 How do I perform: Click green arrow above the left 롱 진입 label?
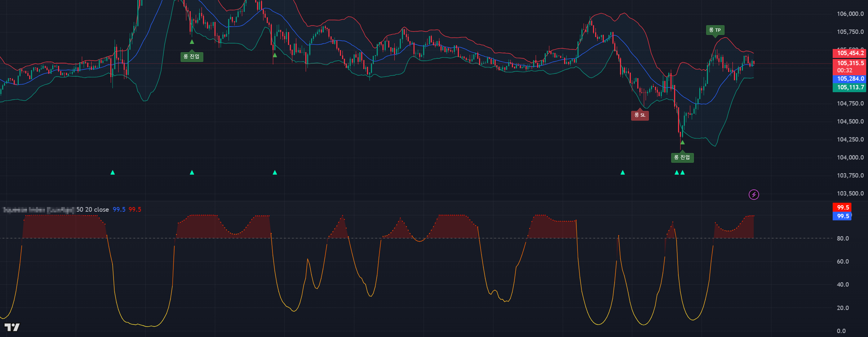click(192, 42)
